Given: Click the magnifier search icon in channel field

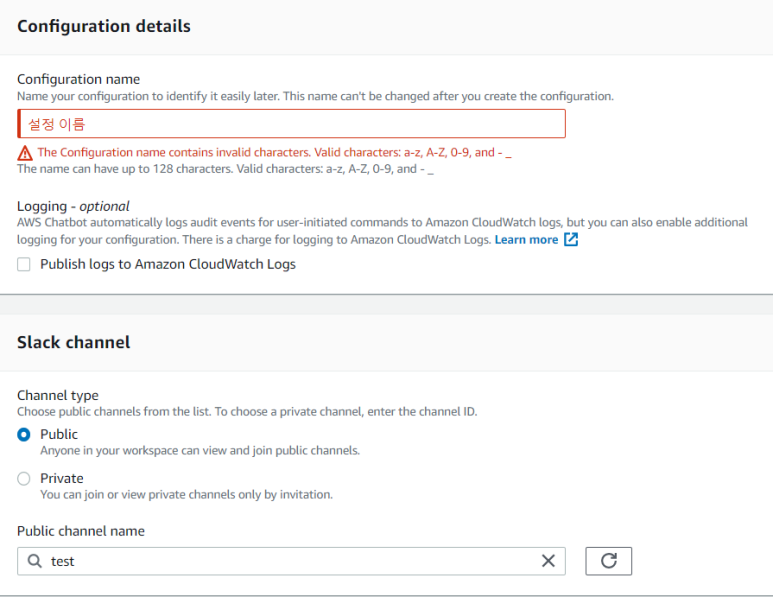Looking at the screenshot, I should click(x=35, y=561).
